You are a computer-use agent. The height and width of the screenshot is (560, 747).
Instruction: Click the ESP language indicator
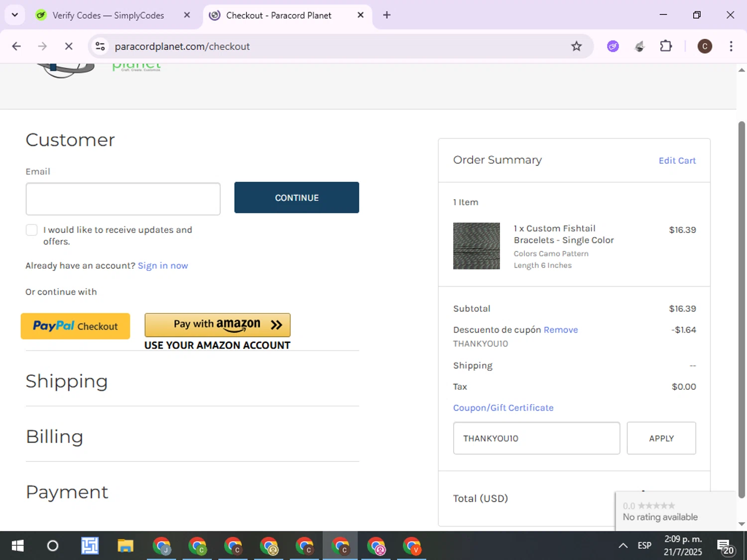pyautogui.click(x=644, y=546)
